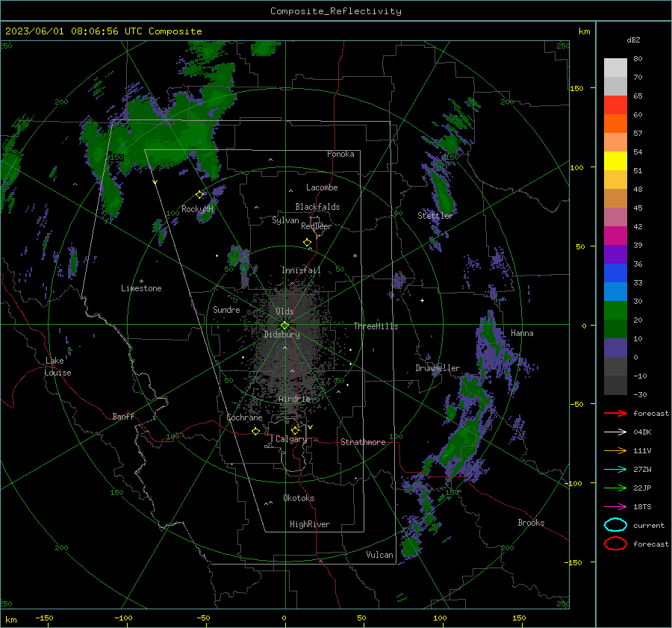Select the 20 dBZ green color swatch
Screen dimensions: 672x628
(x=615, y=311)
